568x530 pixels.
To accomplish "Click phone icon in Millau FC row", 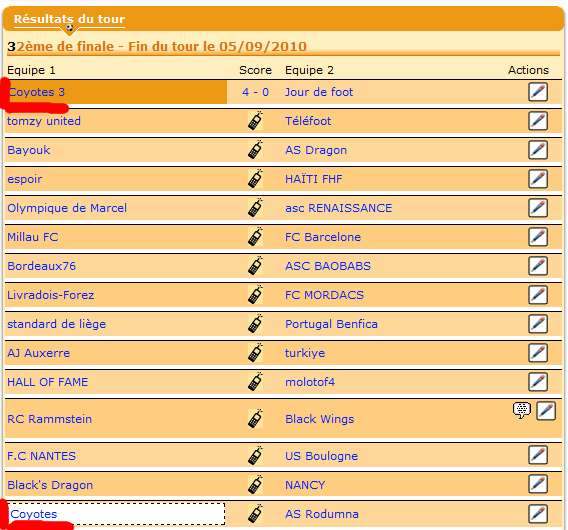I will [x=255, y=237].
